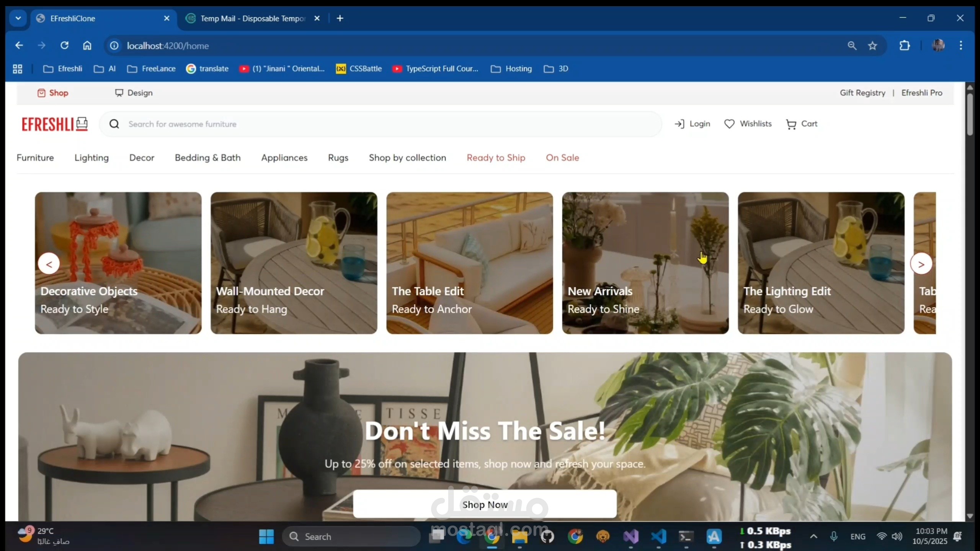
Task: Expand the system tray hidden icons chevron
Action: coord(813,536)
